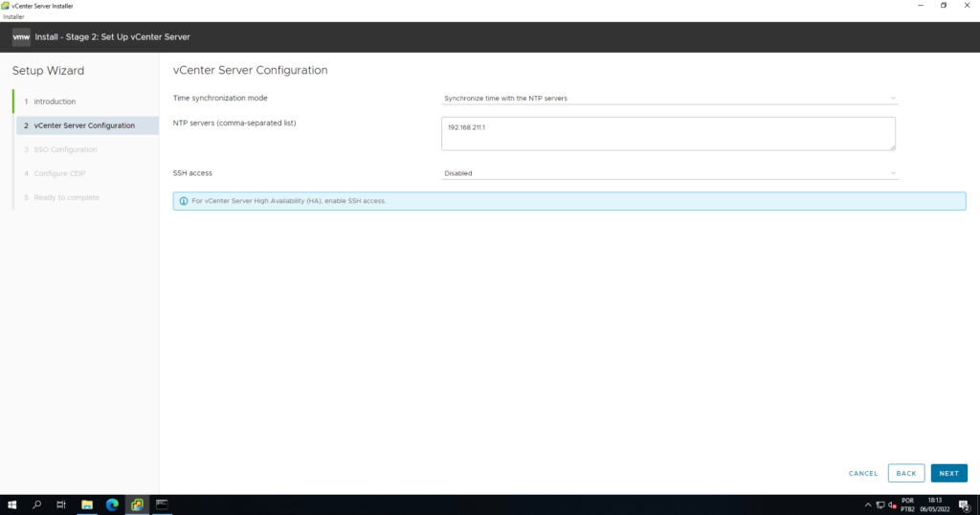Open the Time synchronization mode dropdown
This screenshot has height=515, width=980.
669,99
